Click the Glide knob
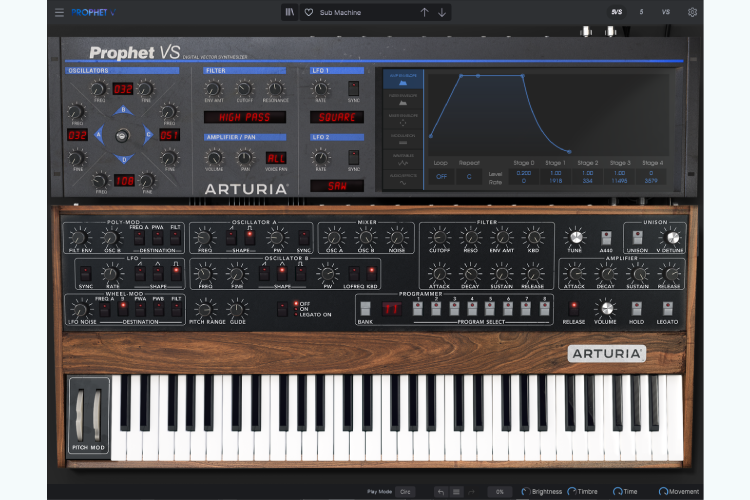Screen dimensions: 750x500 (237, 309)
